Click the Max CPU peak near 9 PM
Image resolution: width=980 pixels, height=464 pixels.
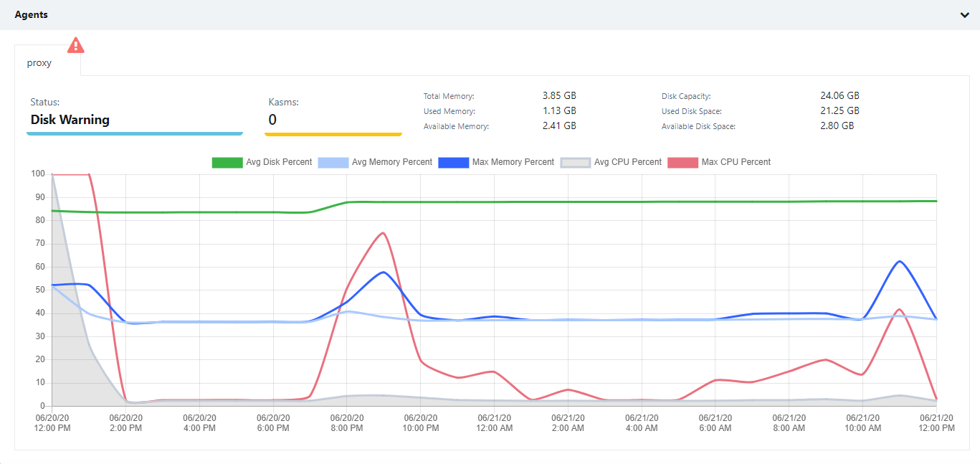click(383, 233)
